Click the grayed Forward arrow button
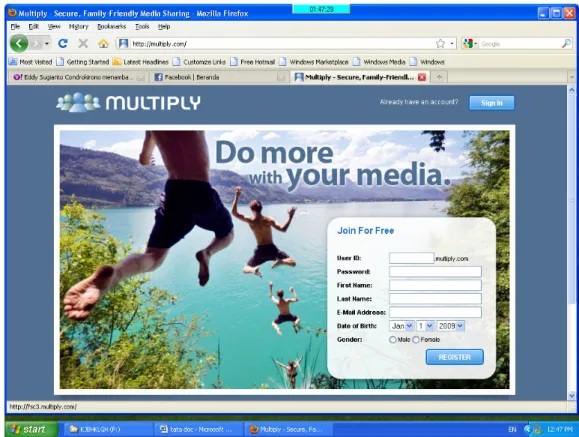Screen dimensions: 579x437 [36, 44]
